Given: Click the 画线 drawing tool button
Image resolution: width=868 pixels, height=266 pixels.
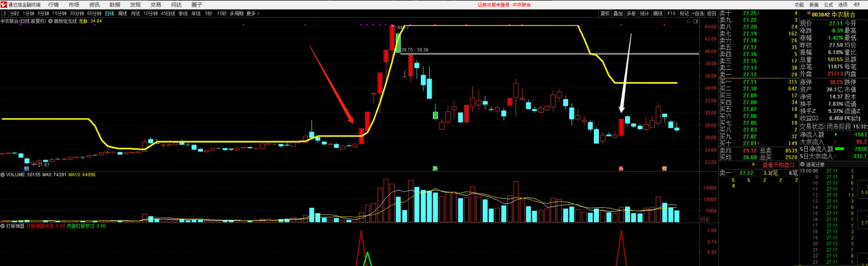Looking at the screenshot, I should [657, 14].
